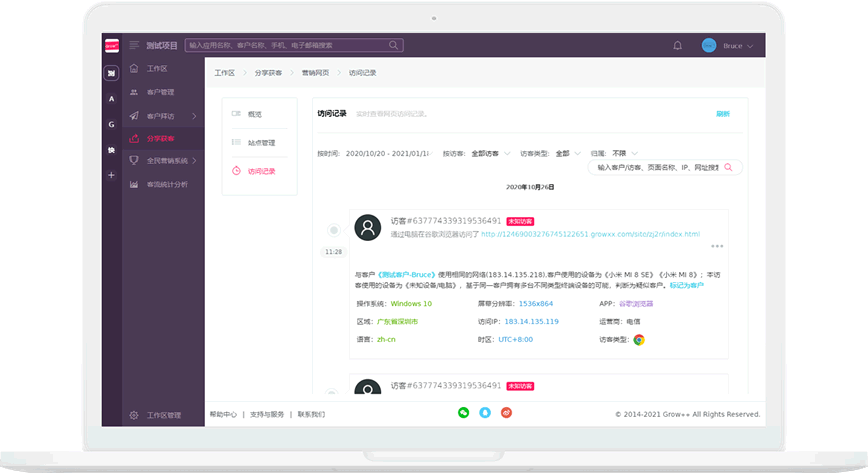Viewport: 868px width, 473px height.
Task: Click the blue QQ icon in the footer
Action: (485, 412)
